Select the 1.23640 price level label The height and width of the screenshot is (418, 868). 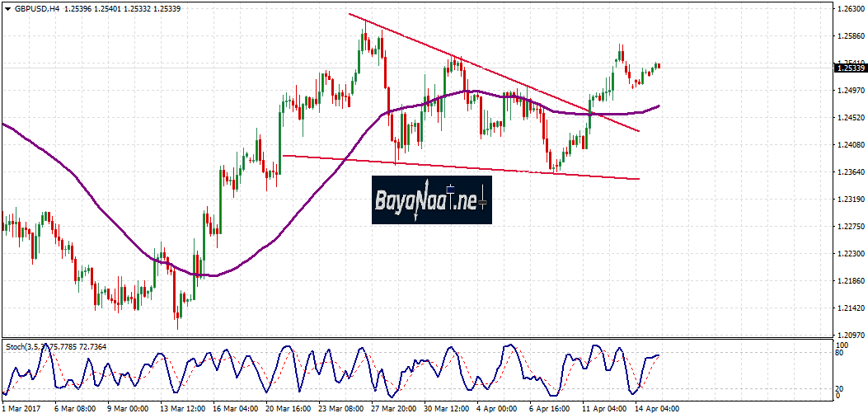[x=849, y=172]
